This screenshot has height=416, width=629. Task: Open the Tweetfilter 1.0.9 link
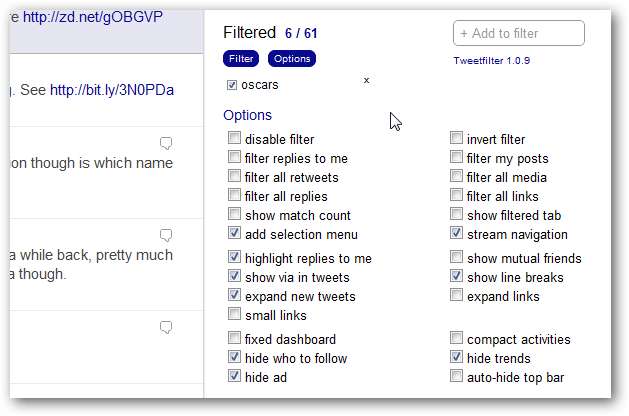tap(491, 59)
